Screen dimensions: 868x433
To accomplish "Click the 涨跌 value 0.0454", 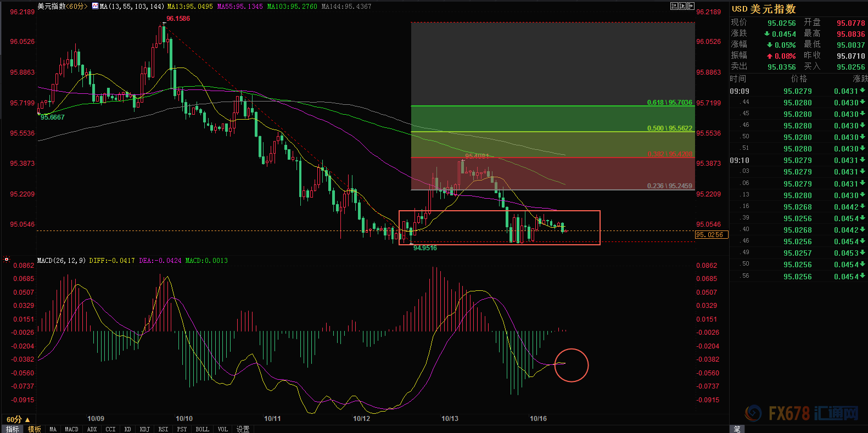I will click(783, 34).
